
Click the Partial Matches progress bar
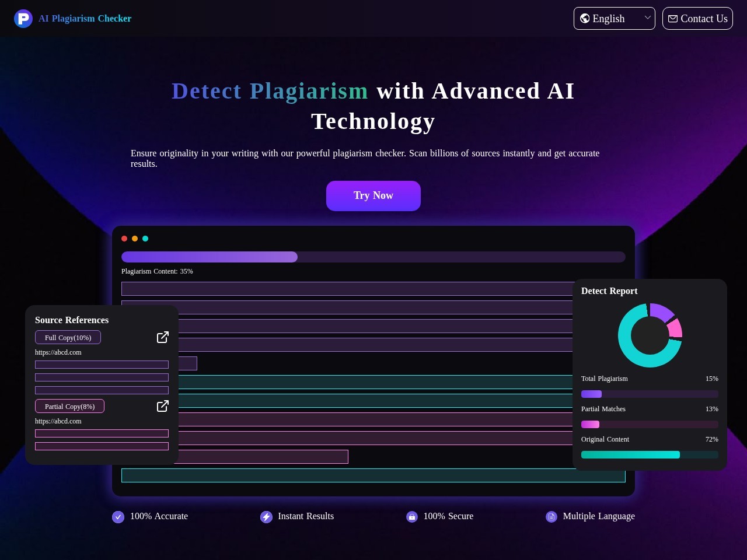click(650, 425)
